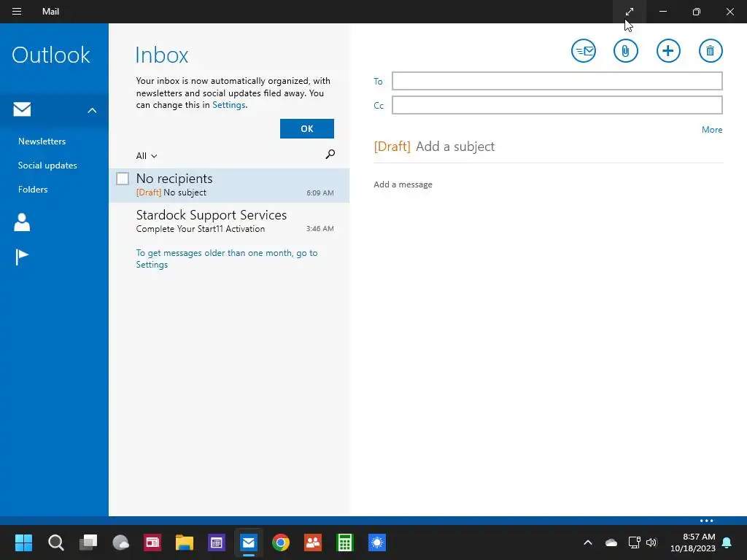Open taskbar Search
Image resolution: width=747 pixels, height=560 pixels.
(x=55, y=542)
